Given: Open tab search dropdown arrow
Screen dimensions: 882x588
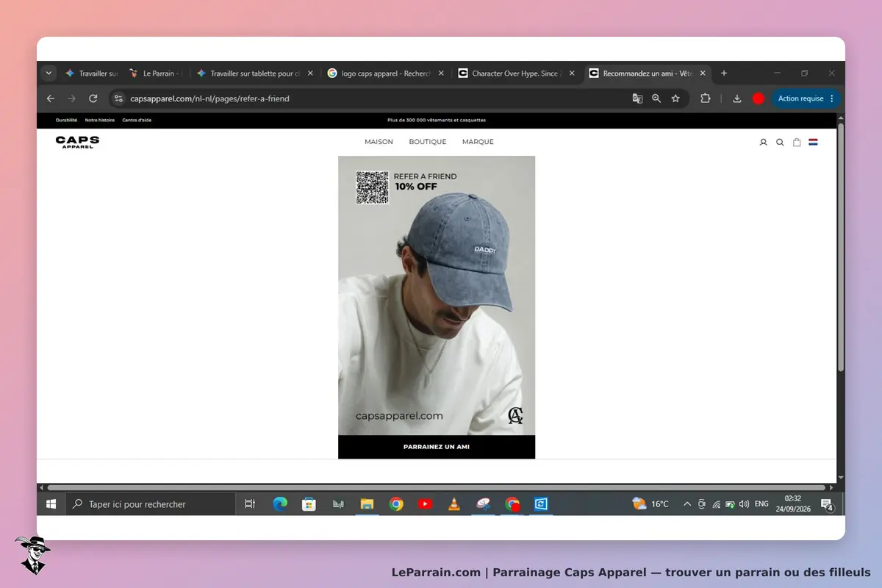Looking at the screenshot, I should (x=49, y=73).
